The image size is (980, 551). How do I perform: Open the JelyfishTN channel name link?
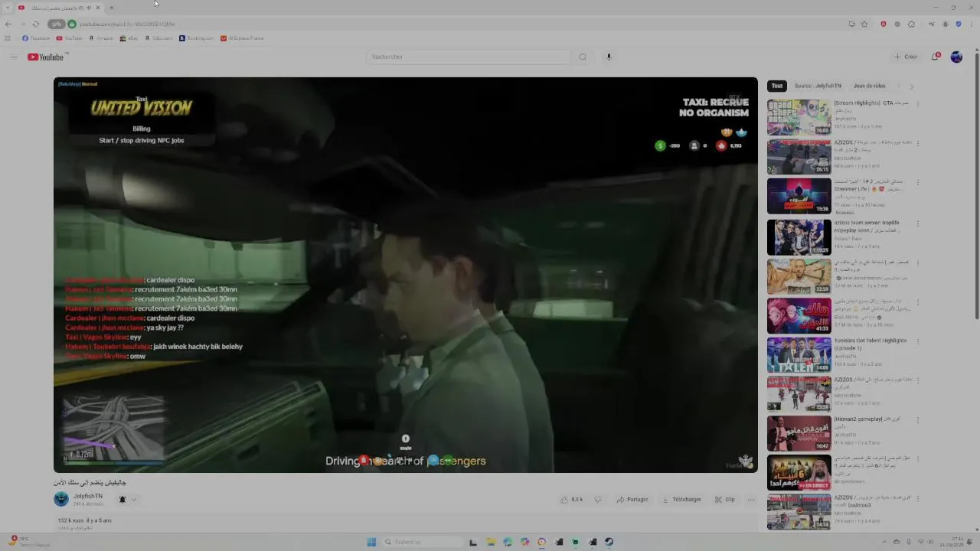tap(87, 496)
